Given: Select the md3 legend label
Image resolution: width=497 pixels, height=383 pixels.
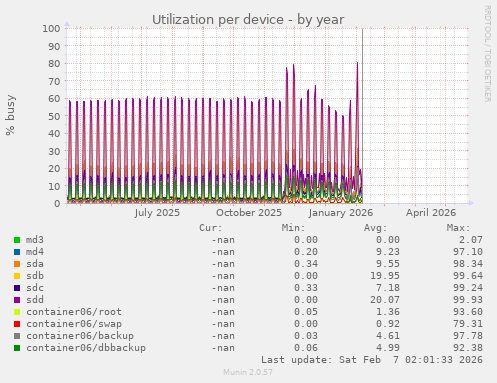Looking at the screenshot, I should (35, 240).
